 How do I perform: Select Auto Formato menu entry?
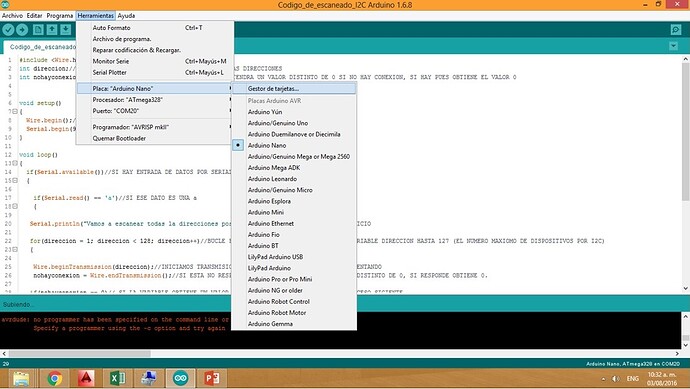coord(155,28)
